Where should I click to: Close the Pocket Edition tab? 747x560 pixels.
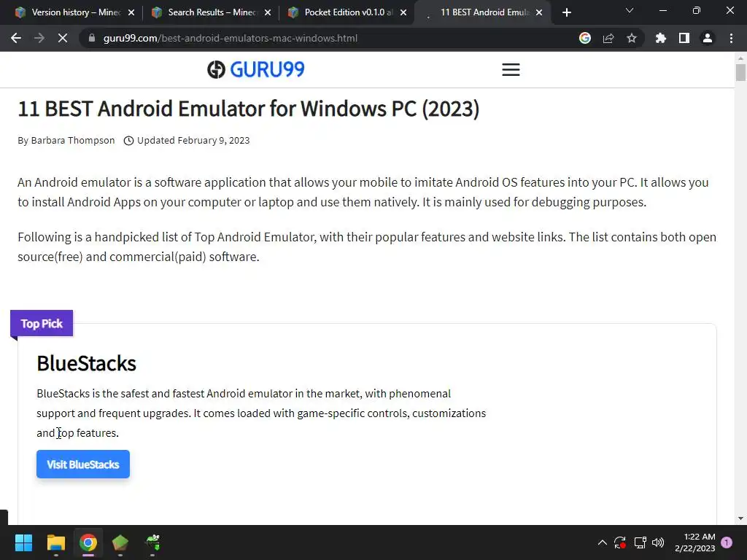click(x=403, y=13)
